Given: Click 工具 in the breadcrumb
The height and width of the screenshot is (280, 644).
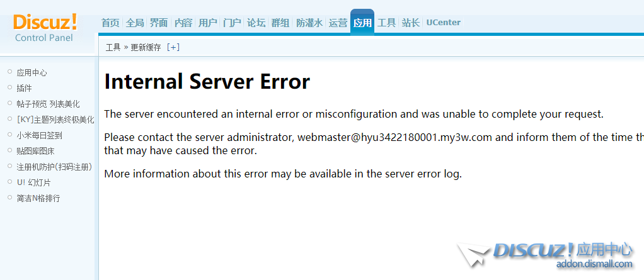Looking at the screenshot, I should point(113,47).
